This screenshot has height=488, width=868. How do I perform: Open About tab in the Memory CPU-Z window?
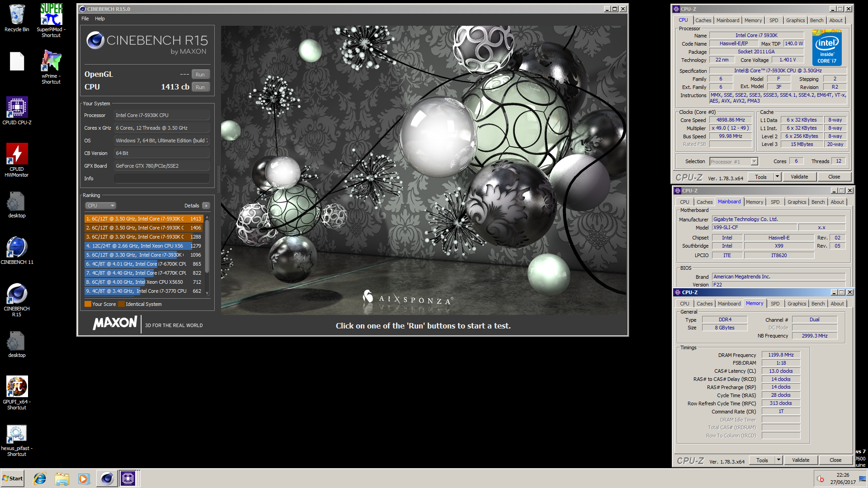click(837, 304)
